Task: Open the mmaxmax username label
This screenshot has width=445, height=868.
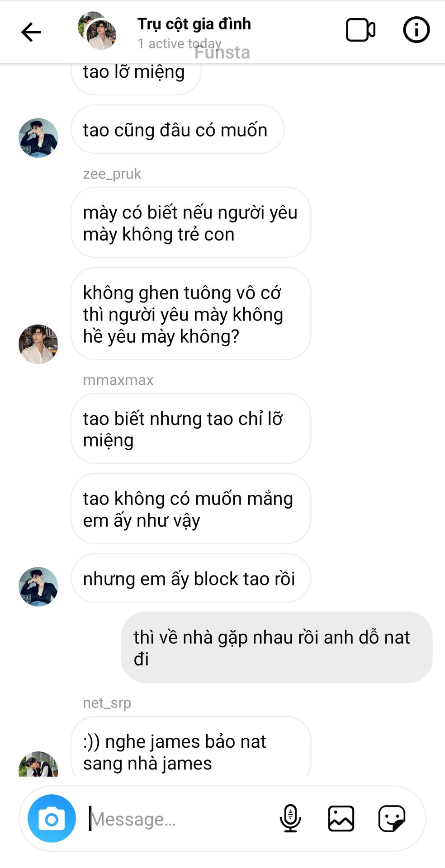Action: point(118,380)
